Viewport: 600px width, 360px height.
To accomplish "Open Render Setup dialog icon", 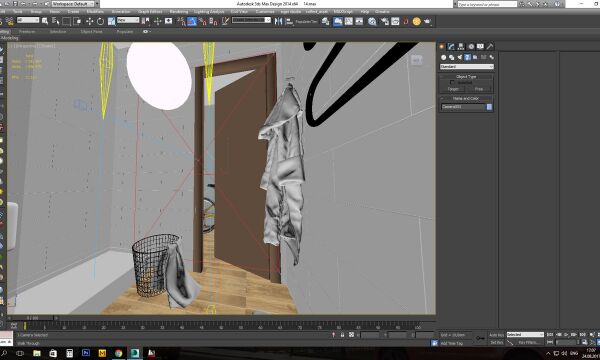I will tap(384, 21).
